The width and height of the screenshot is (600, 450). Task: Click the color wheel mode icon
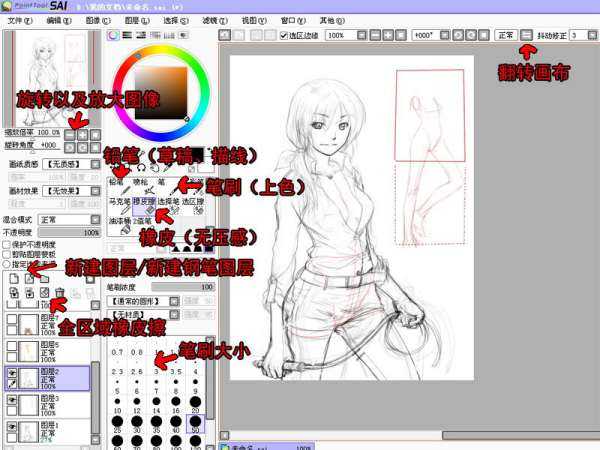pos(113,35)
